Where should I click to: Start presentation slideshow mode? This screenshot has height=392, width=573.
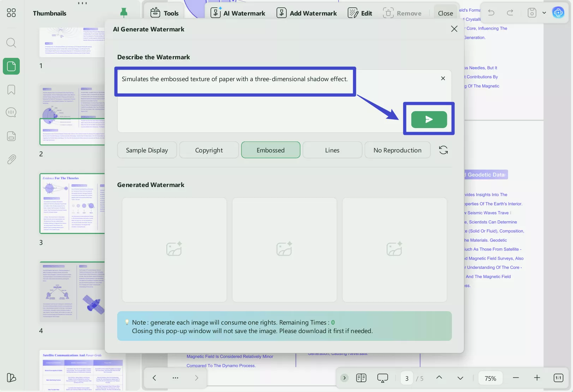tap(382, 378)
